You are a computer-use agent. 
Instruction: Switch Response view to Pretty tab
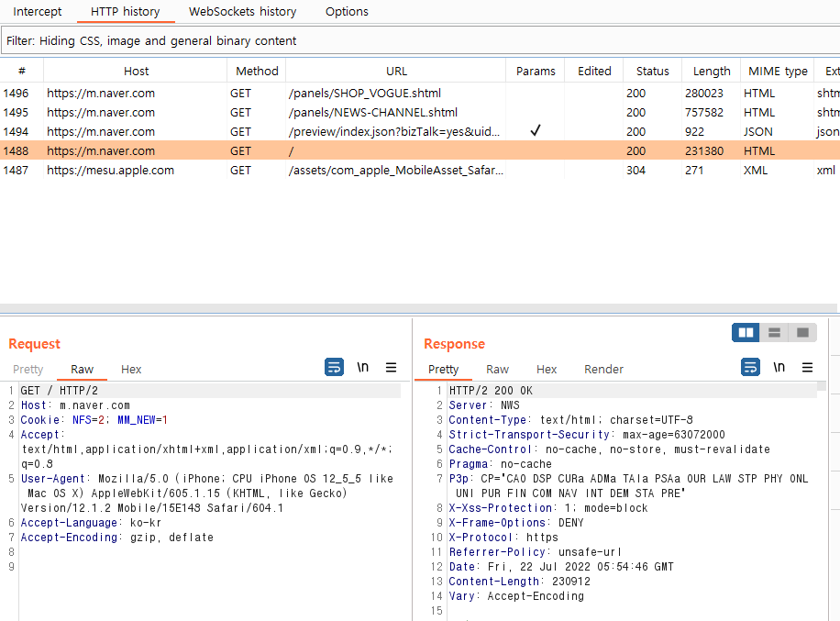pos(444,369)
